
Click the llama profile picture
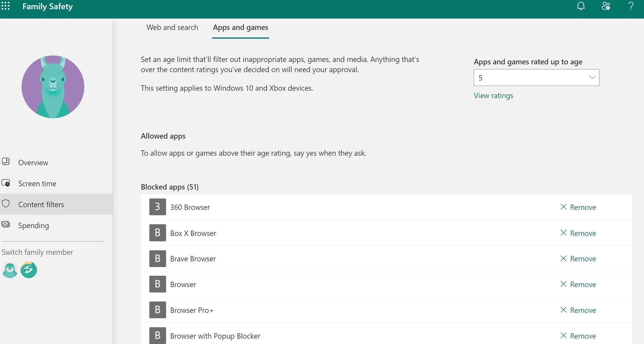pyautogui.click(x=53, y=87)
